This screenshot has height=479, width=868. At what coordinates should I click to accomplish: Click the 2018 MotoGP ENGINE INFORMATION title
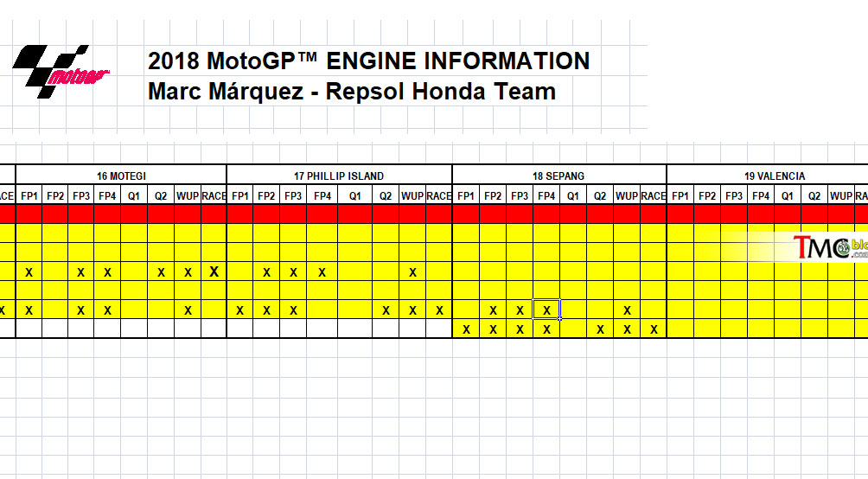[368, 61]
